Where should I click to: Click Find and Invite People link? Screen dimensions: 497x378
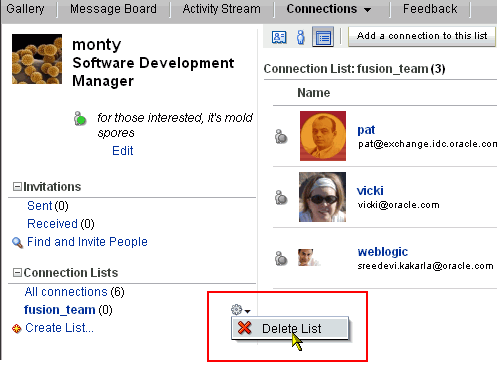(x=87, y=242)
